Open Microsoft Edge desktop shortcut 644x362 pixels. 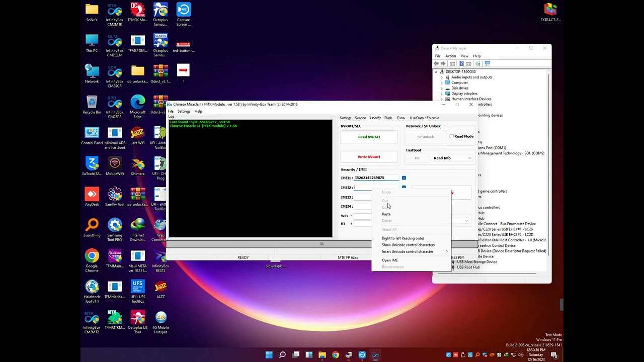click(x=137, y=107)
